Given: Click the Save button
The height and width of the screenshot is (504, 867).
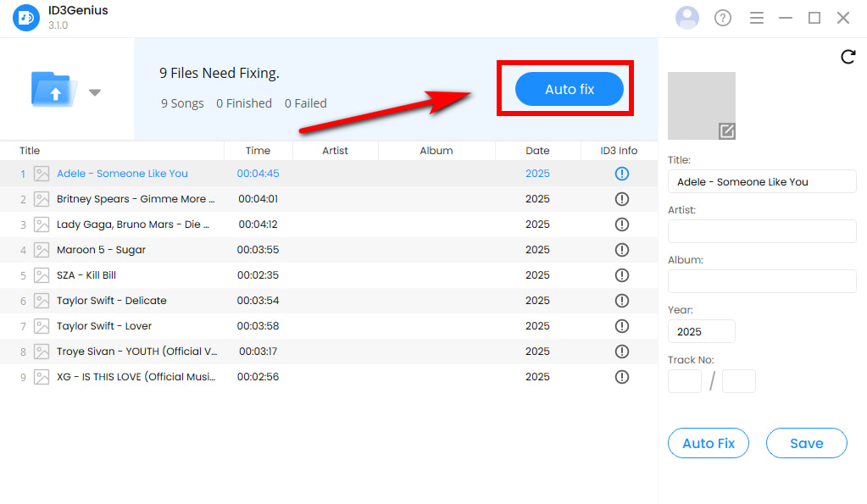Looking at the screenshot, I should [x=806, y=443].
